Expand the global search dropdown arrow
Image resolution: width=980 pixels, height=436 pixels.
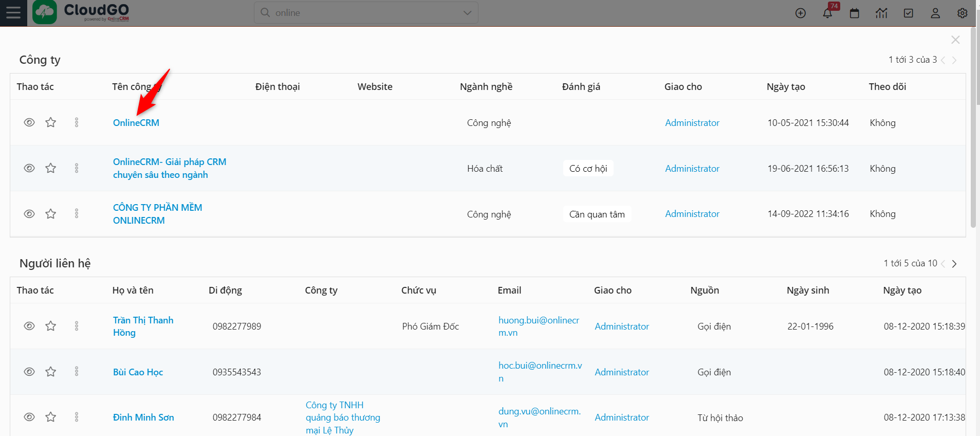[x=467, y=13]
